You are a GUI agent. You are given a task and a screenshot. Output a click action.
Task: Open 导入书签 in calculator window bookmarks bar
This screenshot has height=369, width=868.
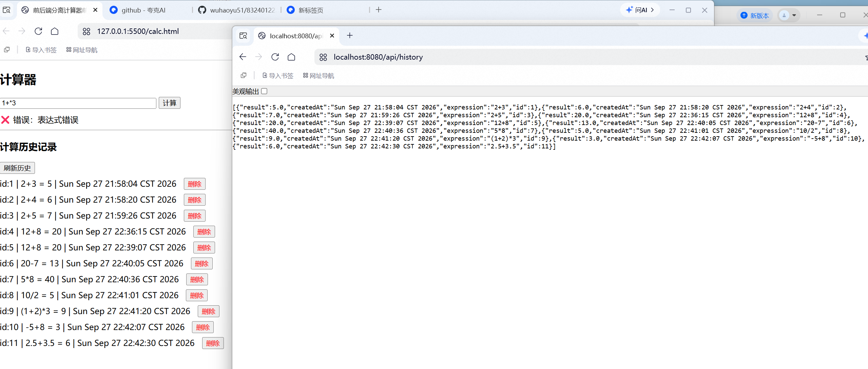click(41, 50)
